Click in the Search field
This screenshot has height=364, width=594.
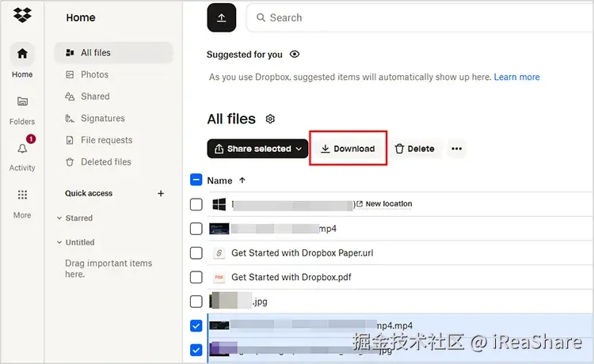[420, 17]
